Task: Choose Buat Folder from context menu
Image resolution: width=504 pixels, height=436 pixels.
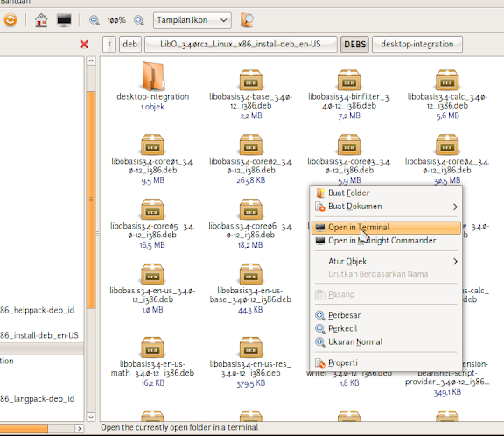Action: click(x=386, y=193)
